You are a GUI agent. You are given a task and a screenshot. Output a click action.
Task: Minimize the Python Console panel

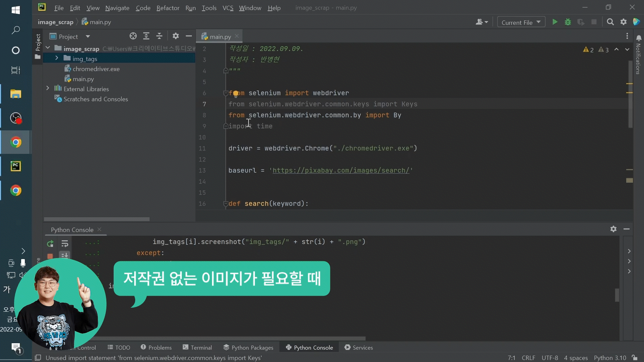[x=627, y=229]
